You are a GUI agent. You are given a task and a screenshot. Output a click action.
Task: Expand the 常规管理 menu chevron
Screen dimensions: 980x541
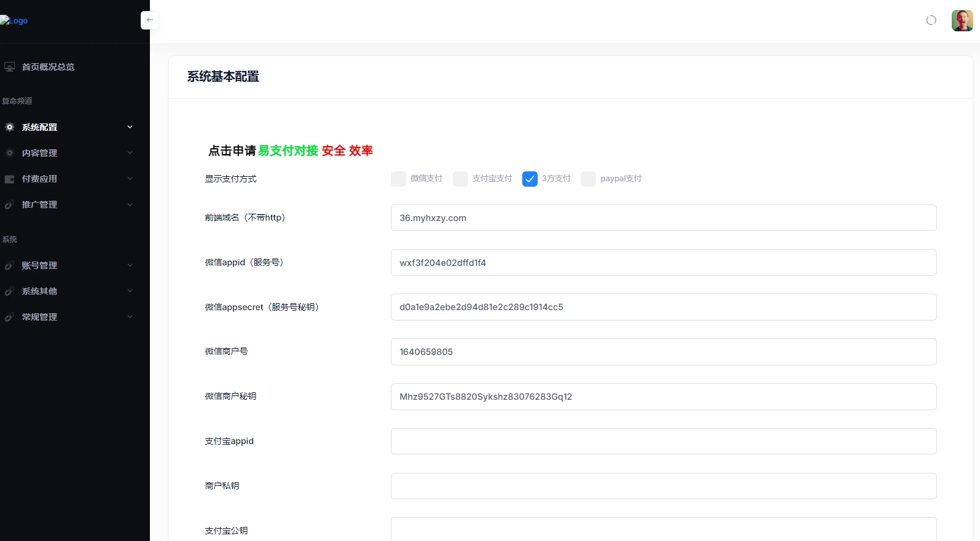click(x=130, y=317)
